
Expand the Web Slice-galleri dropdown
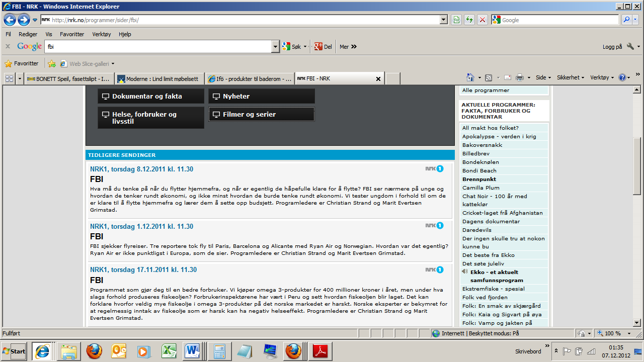pyautogui.click(x=113, y=64)
